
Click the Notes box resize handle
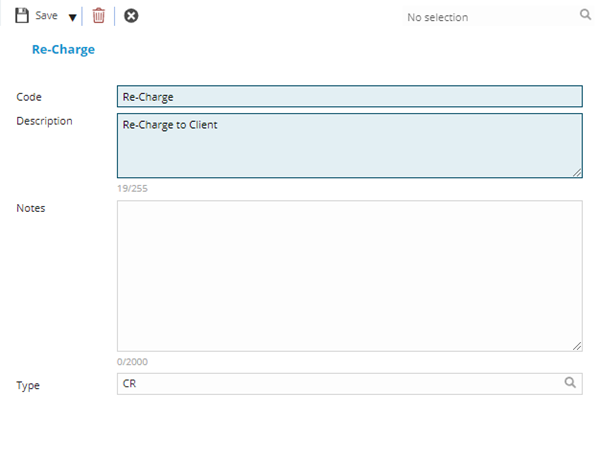click(x=577, y=346)
